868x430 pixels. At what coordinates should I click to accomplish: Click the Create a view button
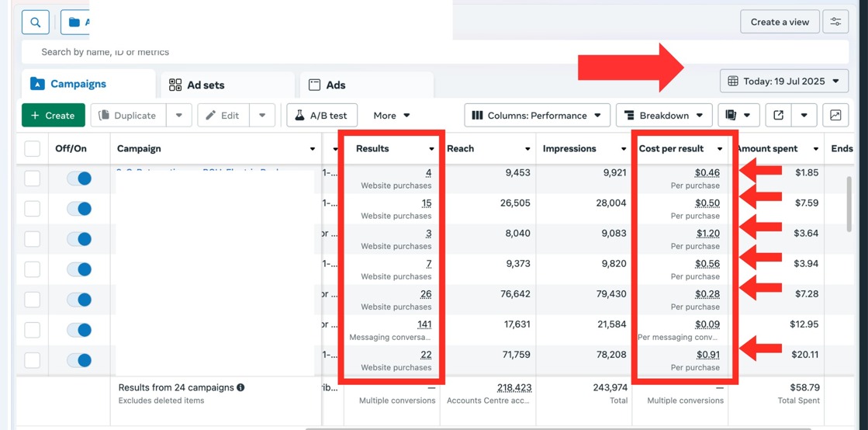pos(780,23)
